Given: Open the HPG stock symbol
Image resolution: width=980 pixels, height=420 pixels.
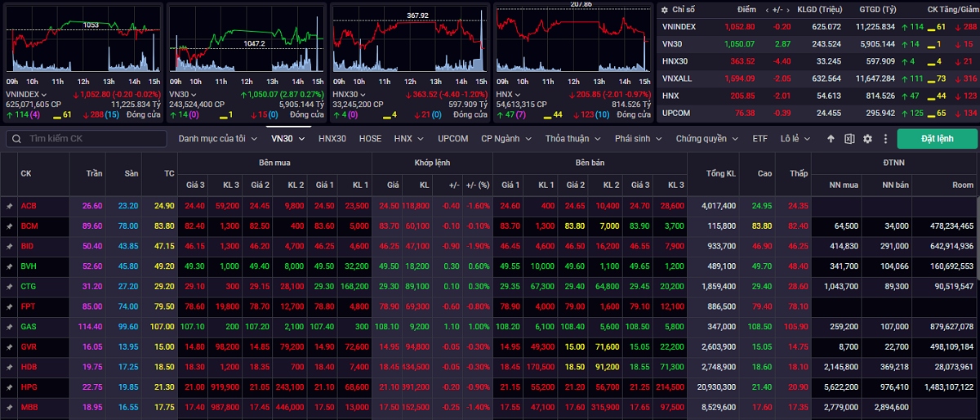Looking at the screenshot, I should [x=29, y=386].
